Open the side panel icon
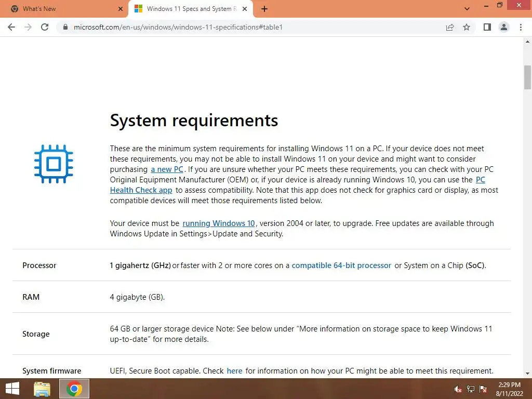This screenshot has height=399, width=532. tap(487, 27)
